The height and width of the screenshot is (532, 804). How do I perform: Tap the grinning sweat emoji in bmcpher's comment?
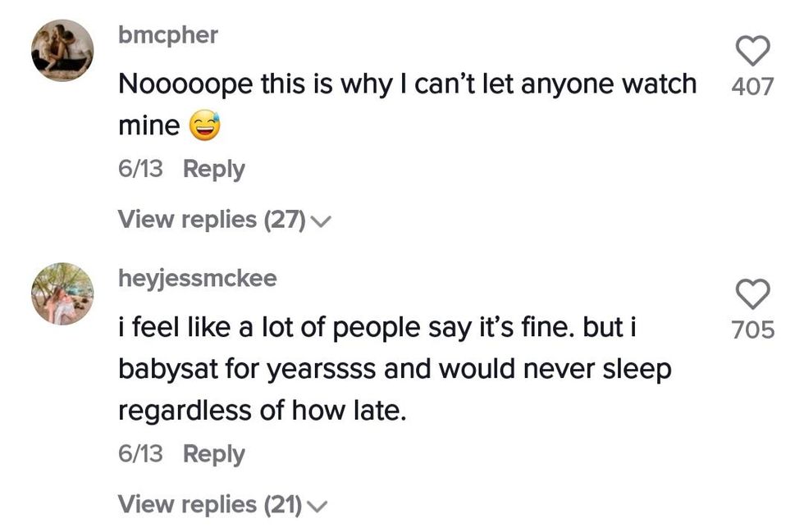coord(204,127)
